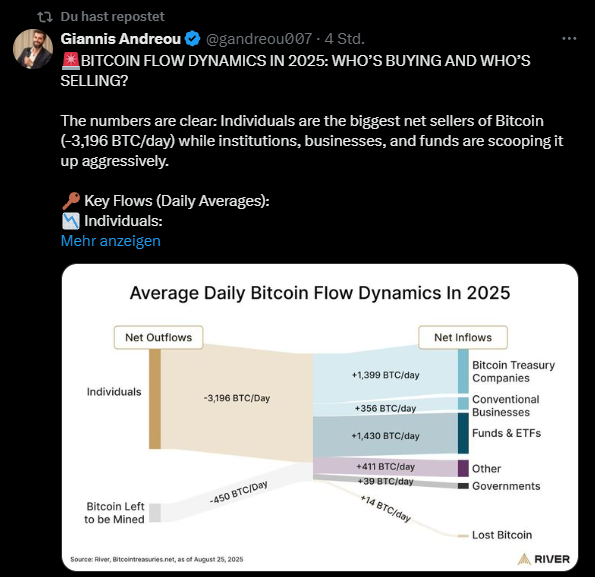
Task: Click the red siren emoji
Action: click(x=71, y=61)
